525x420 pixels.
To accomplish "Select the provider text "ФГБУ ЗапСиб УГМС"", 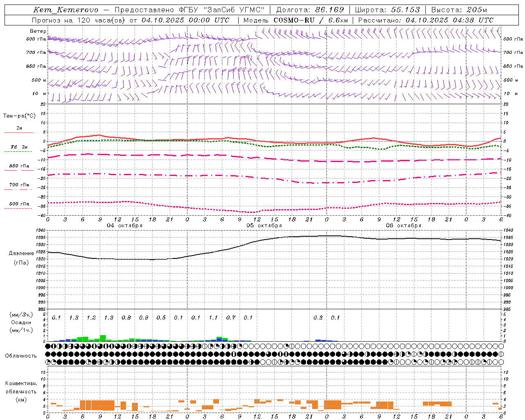I will click(222, 10).
